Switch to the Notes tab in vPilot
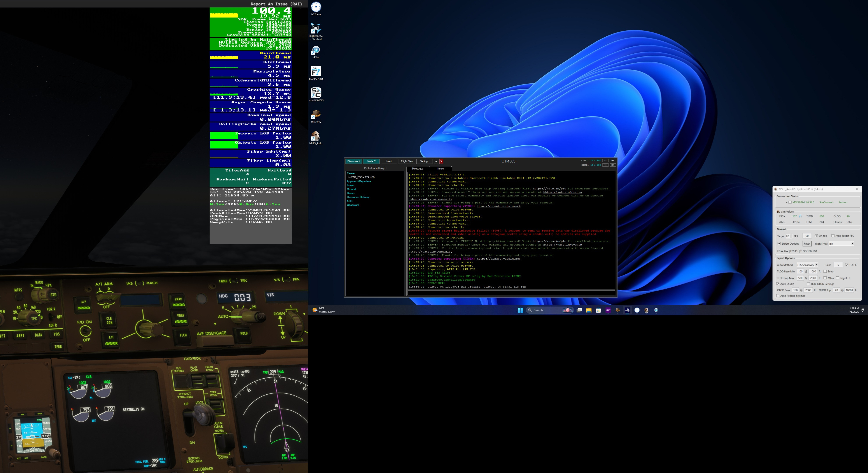Image resolution: width=868 pixels, height=473 pixels. [440, 169]
